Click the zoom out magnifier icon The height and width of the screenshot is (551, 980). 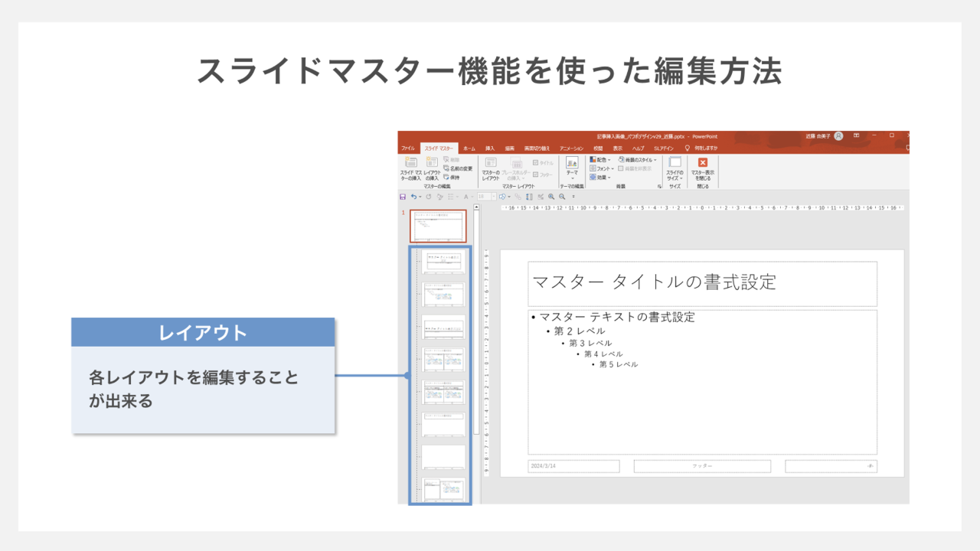click(x=562, y=197)
